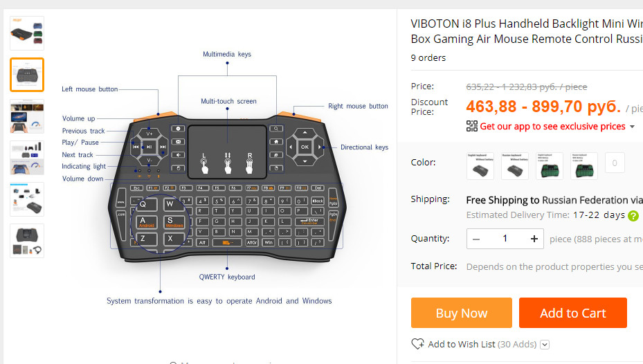The image size is (643, 364).
Task: Choose the third green backlit keyboard option
Action: pos(550,166)
